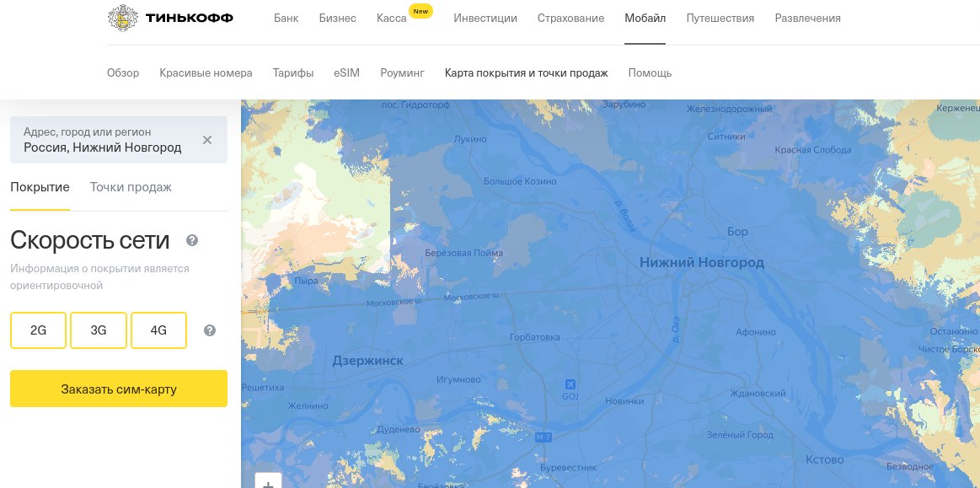The image size is (980, 488).
Task: Click пос. Гидроторф label on map
Action: click(415, 105)
